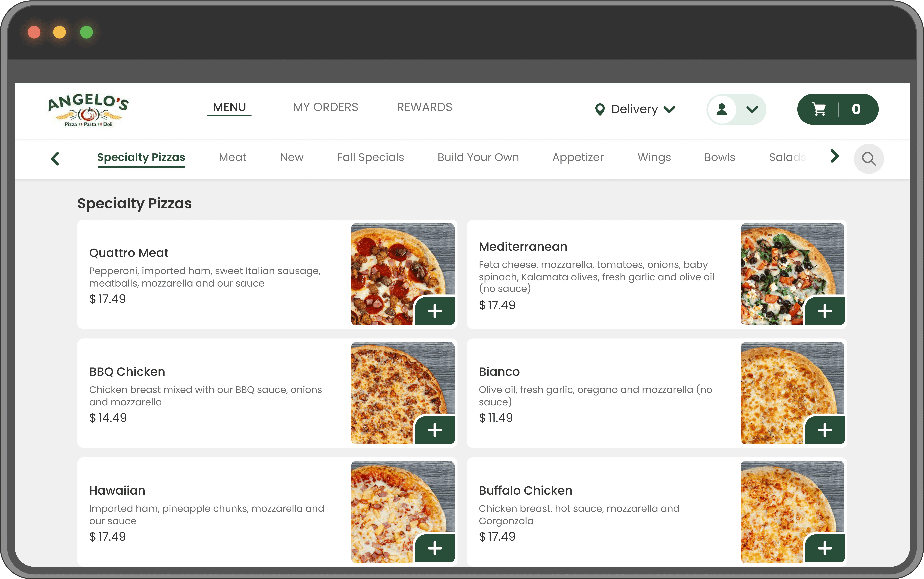Viewport: 924px width, 579px height.
Task: Maximize the window with green button
Action: tap(86, 32)
